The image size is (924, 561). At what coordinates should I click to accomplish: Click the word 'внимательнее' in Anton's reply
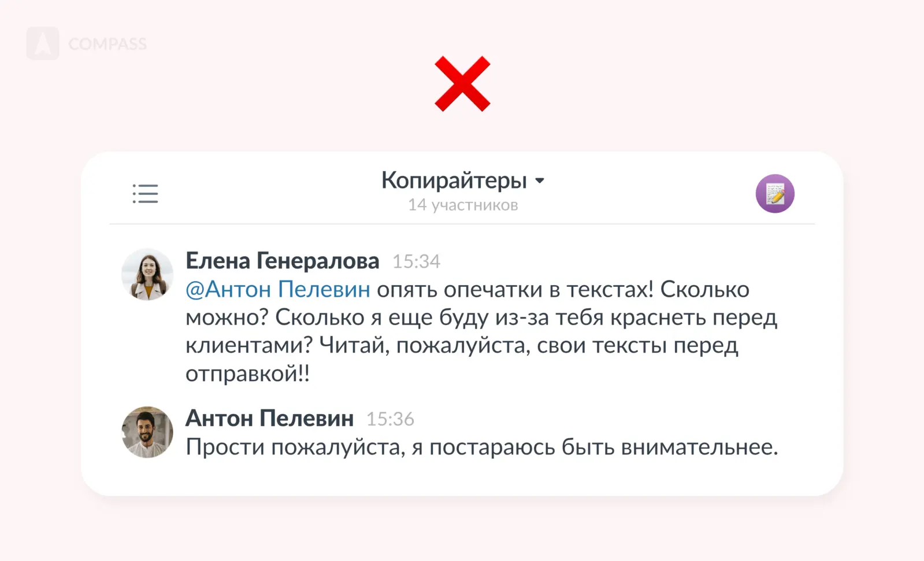pos(699,446)
